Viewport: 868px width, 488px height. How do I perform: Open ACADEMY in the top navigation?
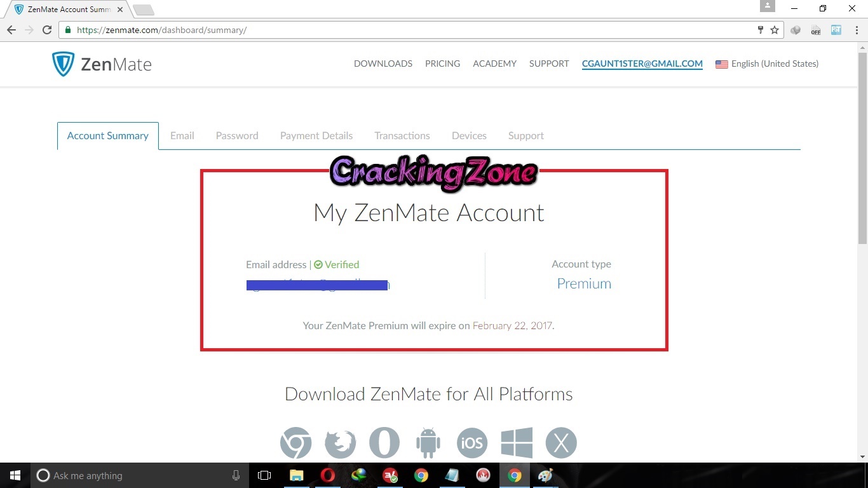pyautogui.click(x=494, y=64)
